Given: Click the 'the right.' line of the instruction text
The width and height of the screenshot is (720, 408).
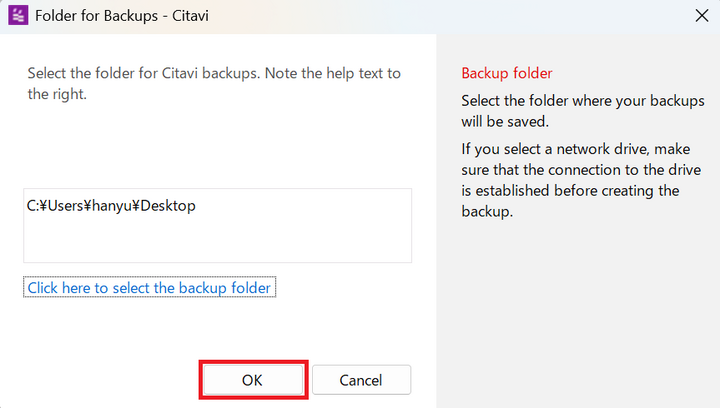Looking at the screenshot, I should pos(57,94).
